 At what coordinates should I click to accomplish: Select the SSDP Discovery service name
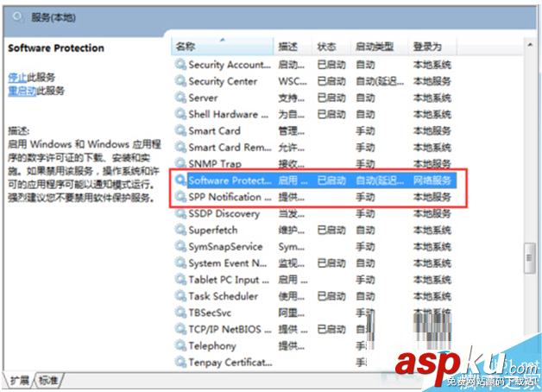[x=224, y=213]
